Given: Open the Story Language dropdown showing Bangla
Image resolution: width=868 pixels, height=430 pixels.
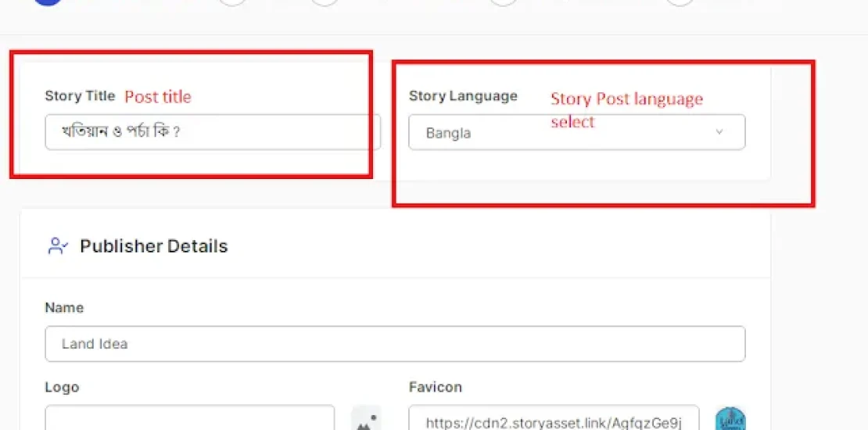Looking at the screenshot, I should (x=576, y=133).
